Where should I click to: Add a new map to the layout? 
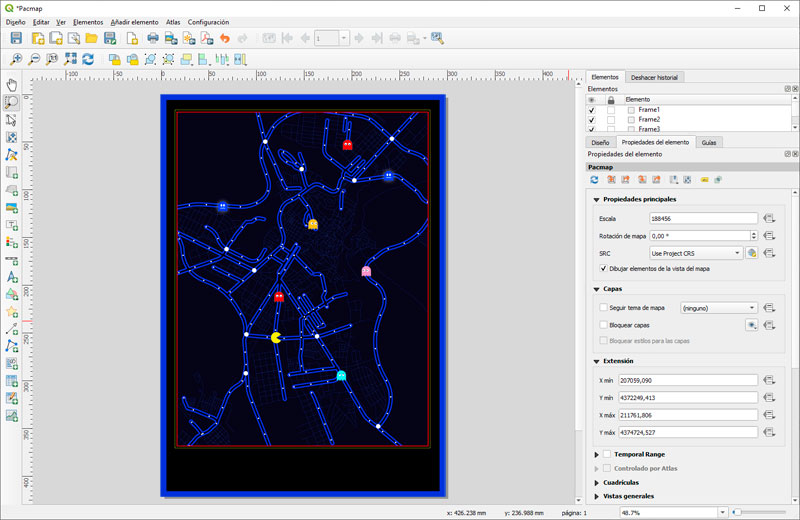tap(11, 172)
